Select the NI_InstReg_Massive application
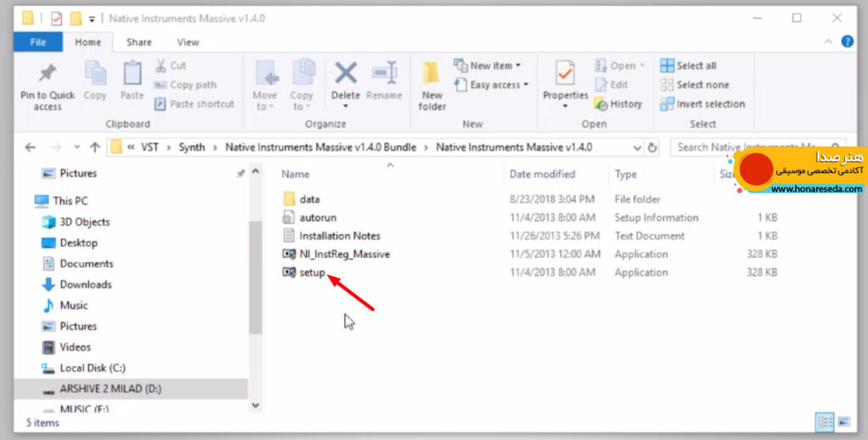 tap(344, 254)
